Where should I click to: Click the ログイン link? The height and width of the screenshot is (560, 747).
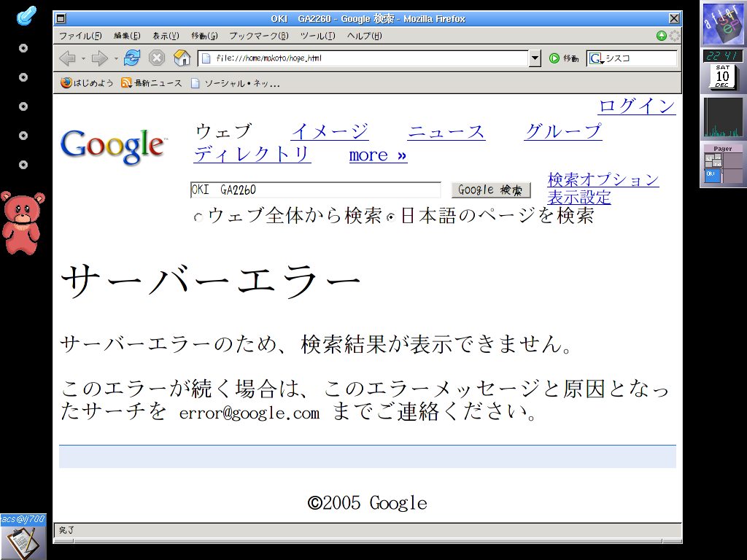point(637,106)
